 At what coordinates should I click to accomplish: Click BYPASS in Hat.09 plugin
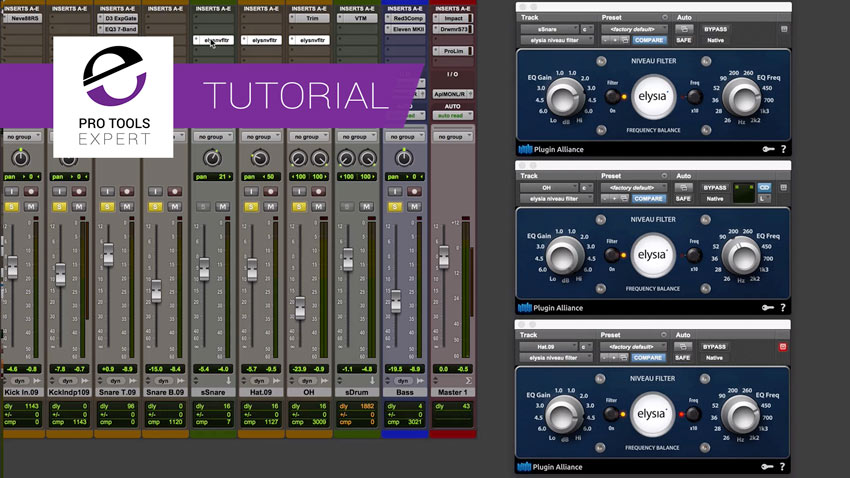(714, 347)
